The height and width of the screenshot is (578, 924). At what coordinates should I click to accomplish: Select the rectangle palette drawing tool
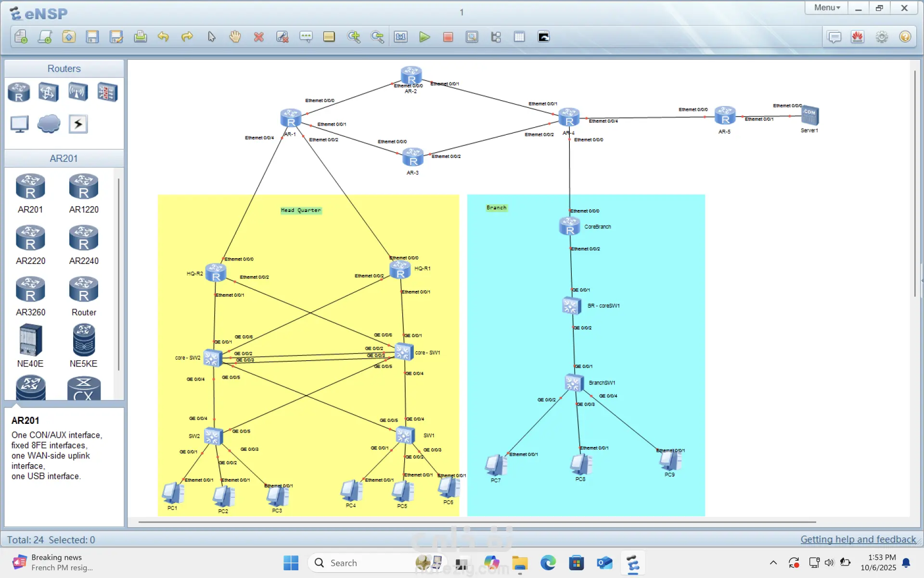point(329,37)
